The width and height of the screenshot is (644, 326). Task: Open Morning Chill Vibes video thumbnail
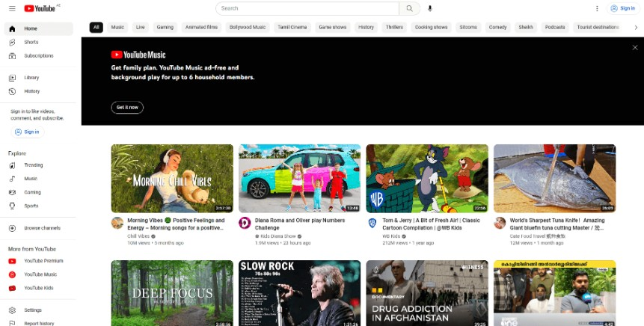click(x=172, y=178)
